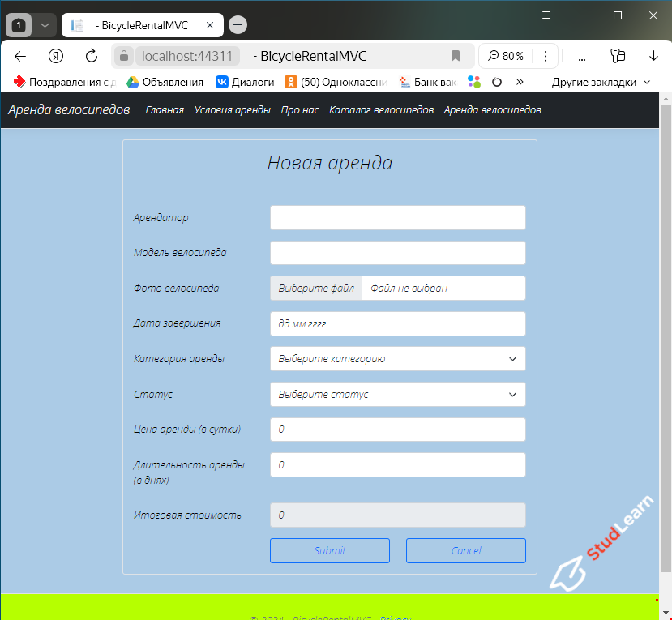The height and width of the screenshot is (620, 672).
Task: Click the lock icon in the address bar
Action: click(x=122, y=56)
